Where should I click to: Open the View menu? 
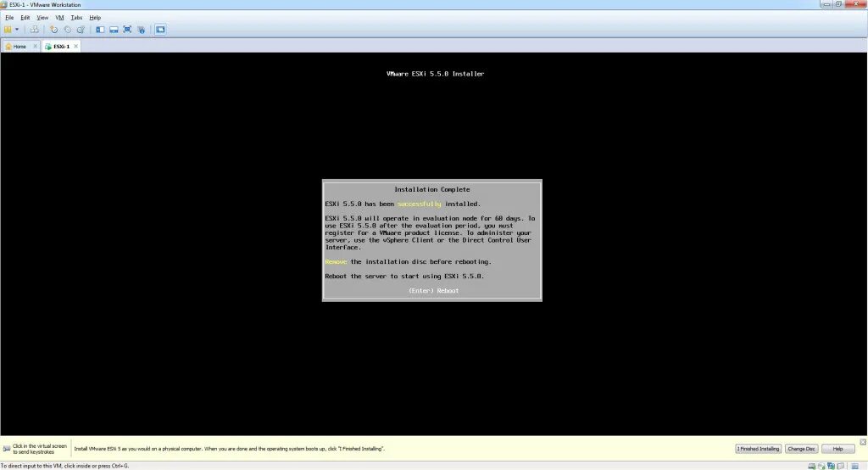tap(42, 17)
